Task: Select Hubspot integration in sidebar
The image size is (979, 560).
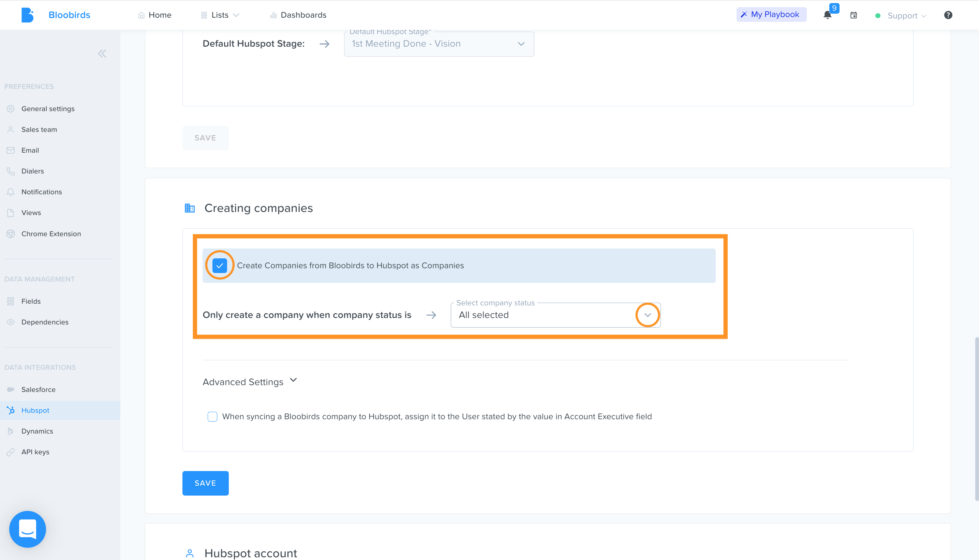Action: pos(60,410)
